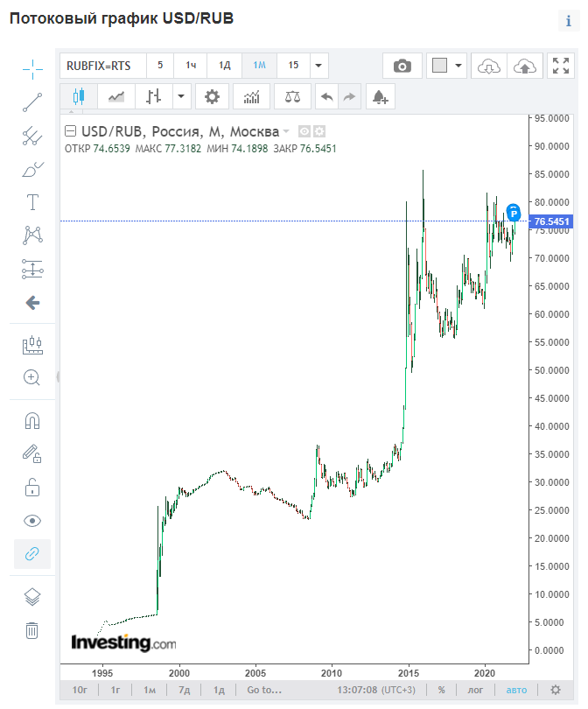Select bars chart style

click(154, 96)
